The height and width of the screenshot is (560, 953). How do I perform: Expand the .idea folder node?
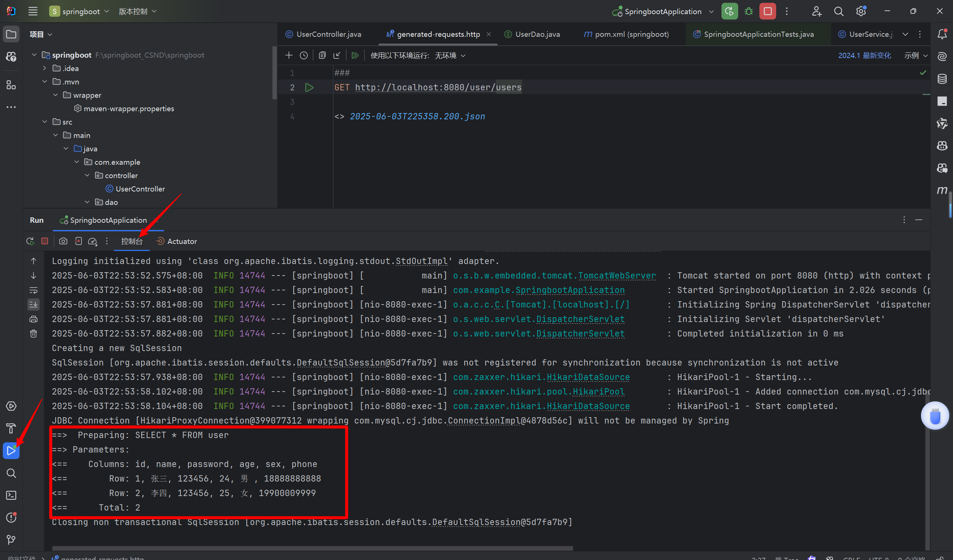coord(45,68)
